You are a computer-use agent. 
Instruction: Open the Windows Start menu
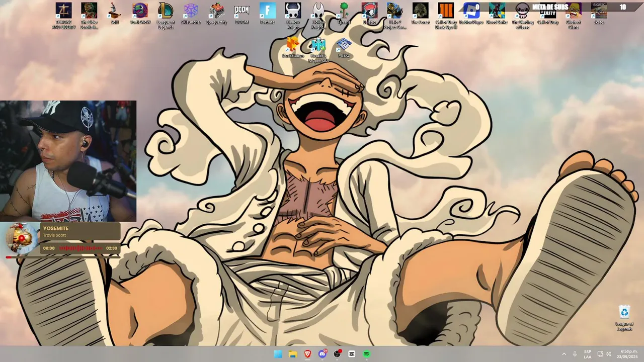pyautogui.click(x=278, y=354)
